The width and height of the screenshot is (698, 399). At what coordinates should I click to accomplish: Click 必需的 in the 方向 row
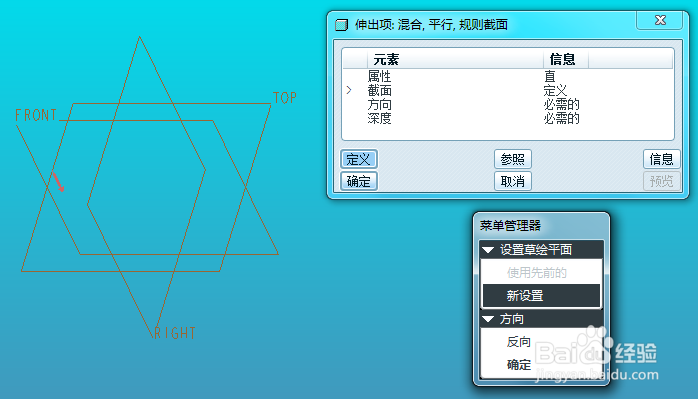tap(561, 105)
